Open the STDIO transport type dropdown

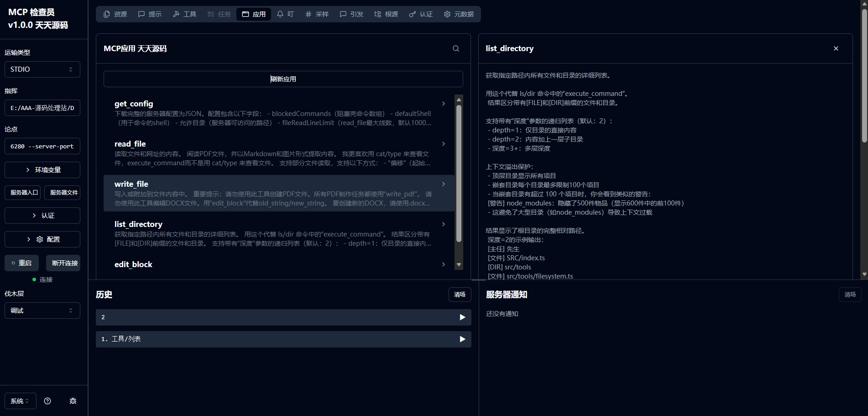42,69
